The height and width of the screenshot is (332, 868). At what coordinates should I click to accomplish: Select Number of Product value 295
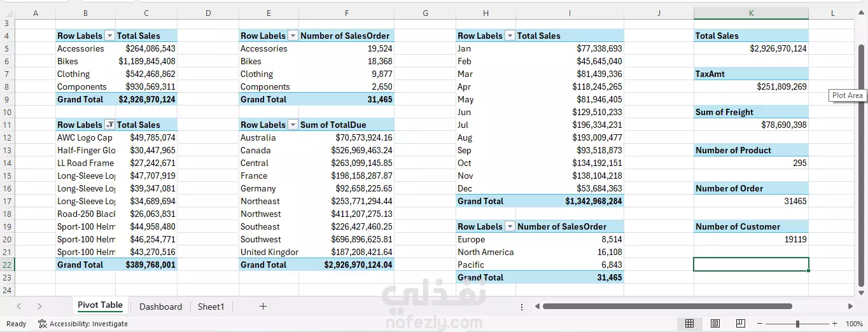click(x=751, y=163)
